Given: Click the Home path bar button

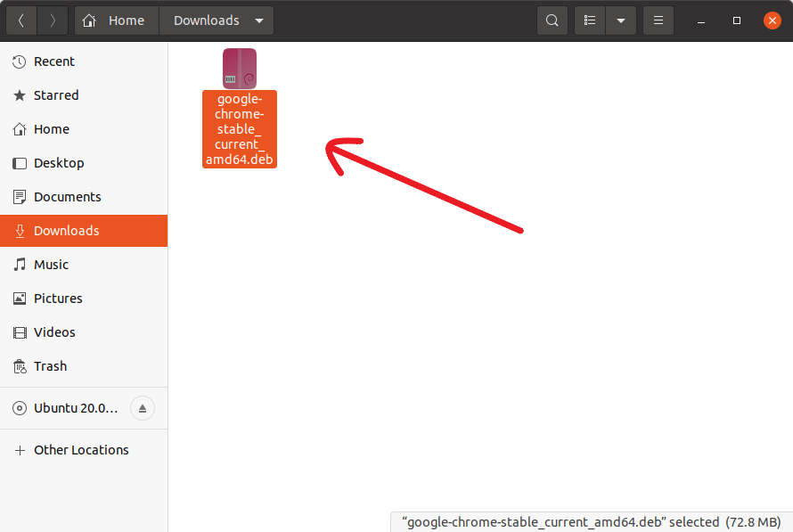Looking at the screenshot, I should pyautogui.click(x=117, y=20).
